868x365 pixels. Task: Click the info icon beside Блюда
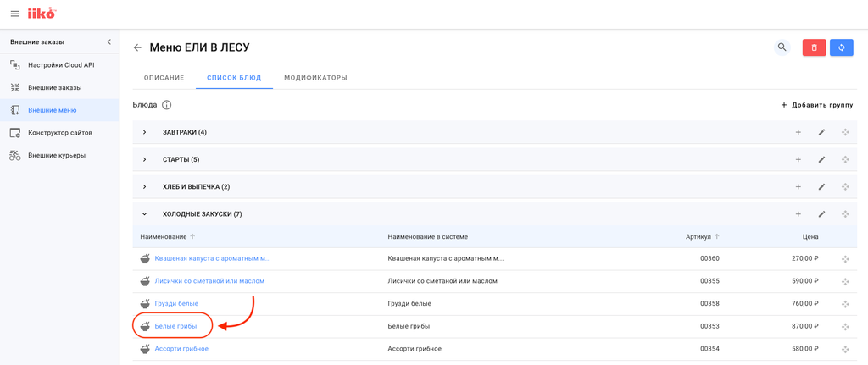coord(166,105)
